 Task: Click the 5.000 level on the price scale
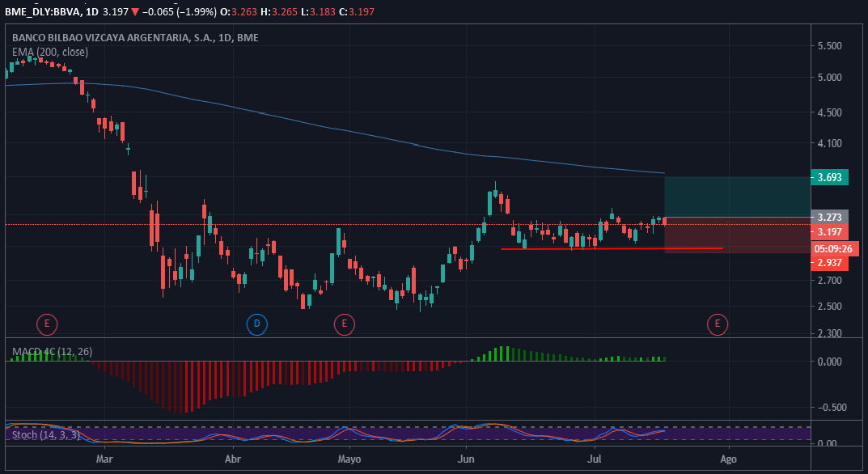click(x=831, y=78)
